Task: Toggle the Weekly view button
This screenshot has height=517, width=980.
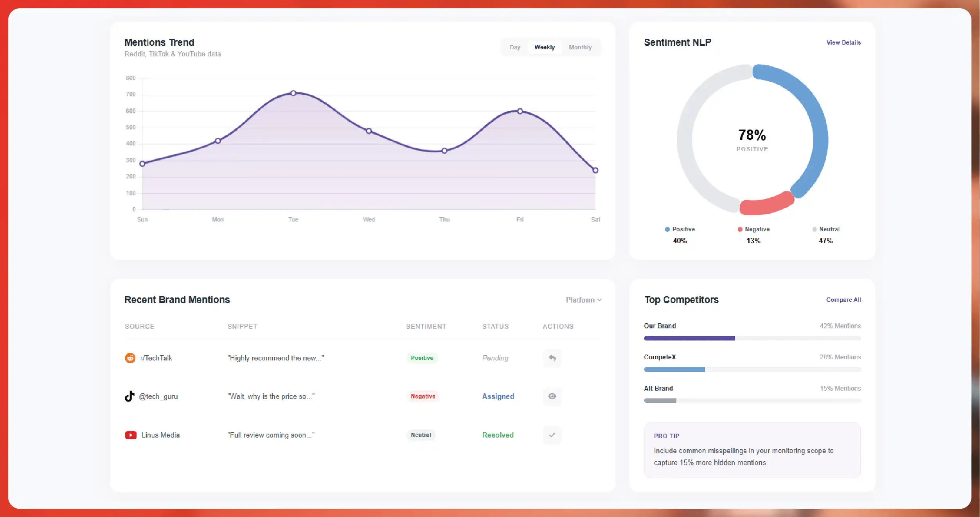Action: click(545, 47)
